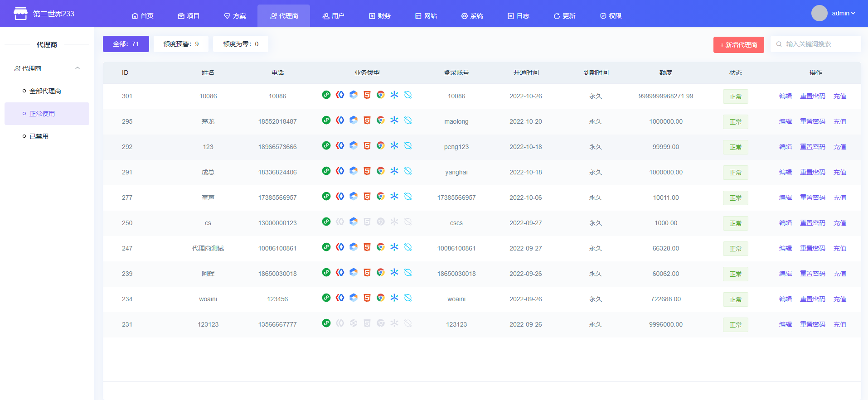Click the cyan planet icon in 阿辉 row

tap(408, 272)
